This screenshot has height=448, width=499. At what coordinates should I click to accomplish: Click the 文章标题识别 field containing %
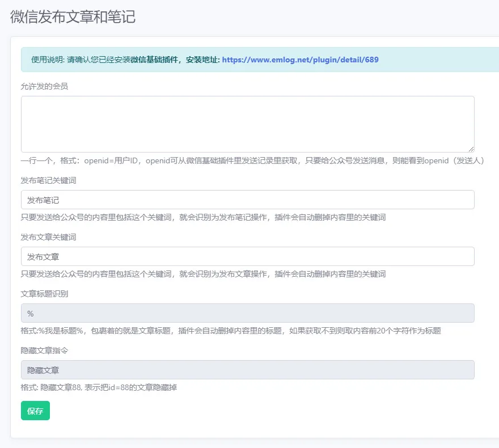[248, 313]
